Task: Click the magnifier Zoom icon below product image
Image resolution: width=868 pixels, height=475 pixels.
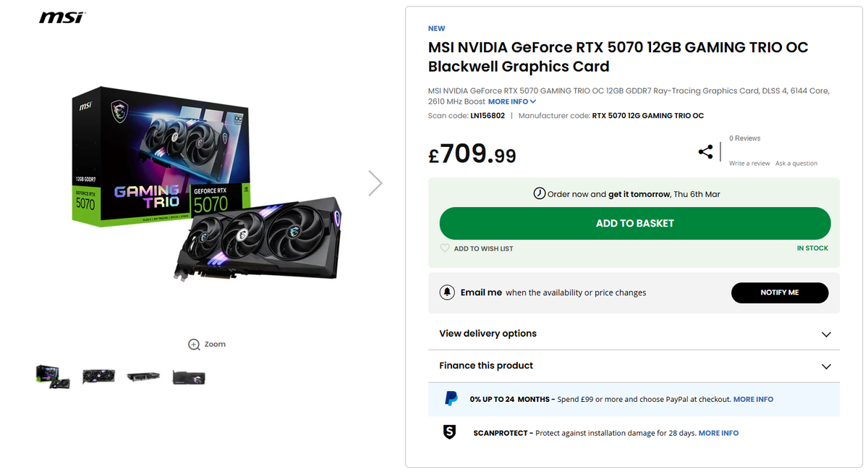Action: coord(192,344)
